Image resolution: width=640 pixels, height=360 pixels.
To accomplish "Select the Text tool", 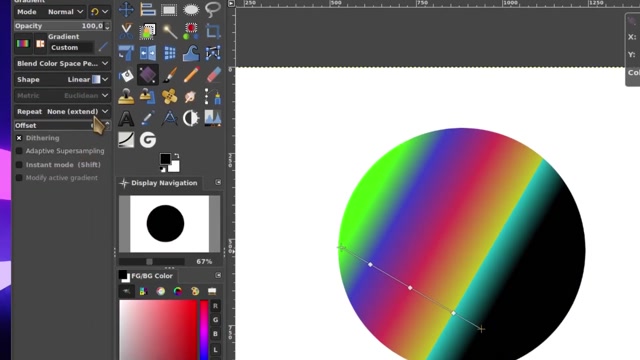I will [x=126, y=118].
